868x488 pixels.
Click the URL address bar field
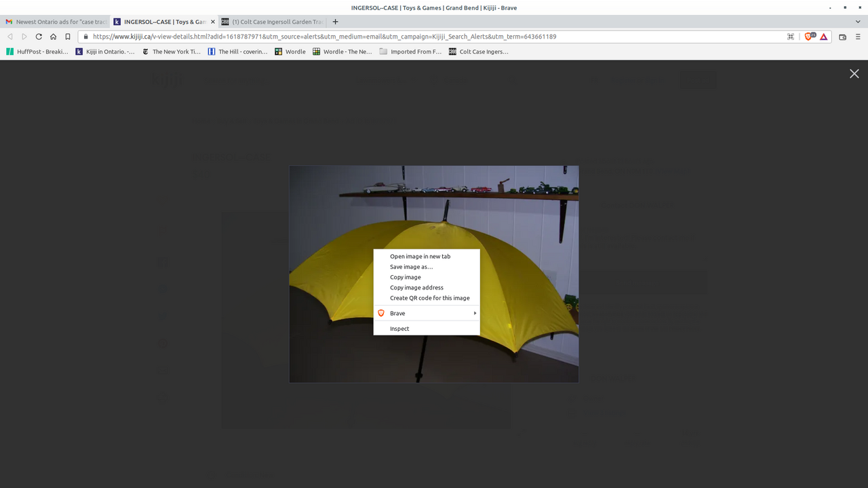[434, 37]
